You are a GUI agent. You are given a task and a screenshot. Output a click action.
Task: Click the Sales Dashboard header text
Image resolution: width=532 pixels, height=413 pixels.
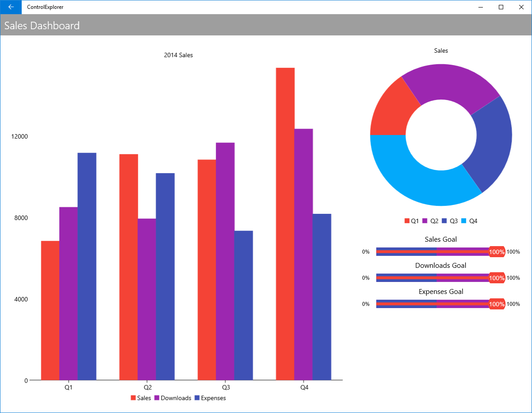(x=42, y=26)
